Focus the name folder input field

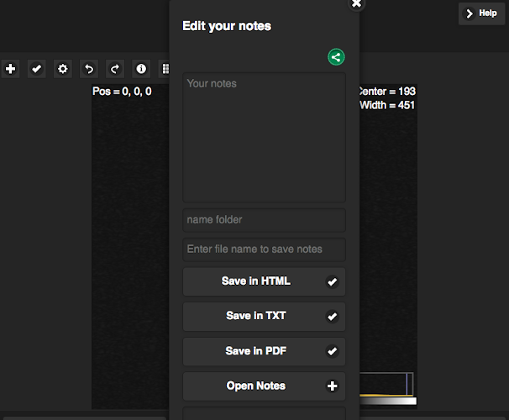point(264,220)
